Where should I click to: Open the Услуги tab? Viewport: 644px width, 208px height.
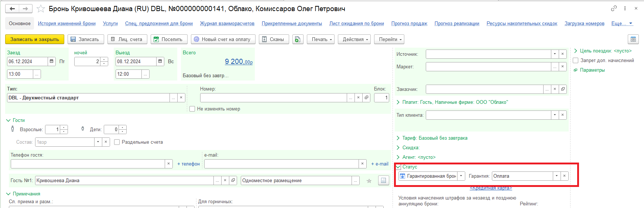click(x=110, y=23)
